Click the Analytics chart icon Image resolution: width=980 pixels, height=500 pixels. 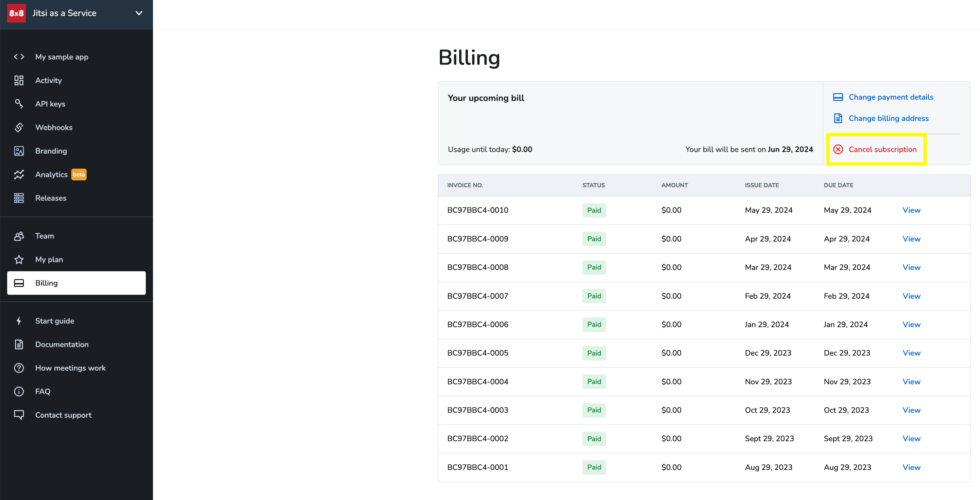pos(19,175)
